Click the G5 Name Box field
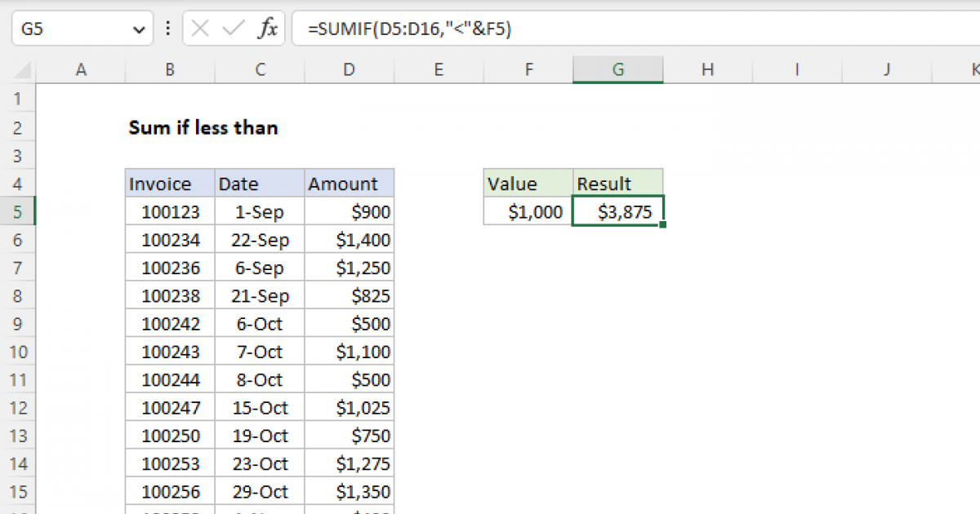Image resolution: width=980 pixels, height=514 pixels. [x=69, y=29]
